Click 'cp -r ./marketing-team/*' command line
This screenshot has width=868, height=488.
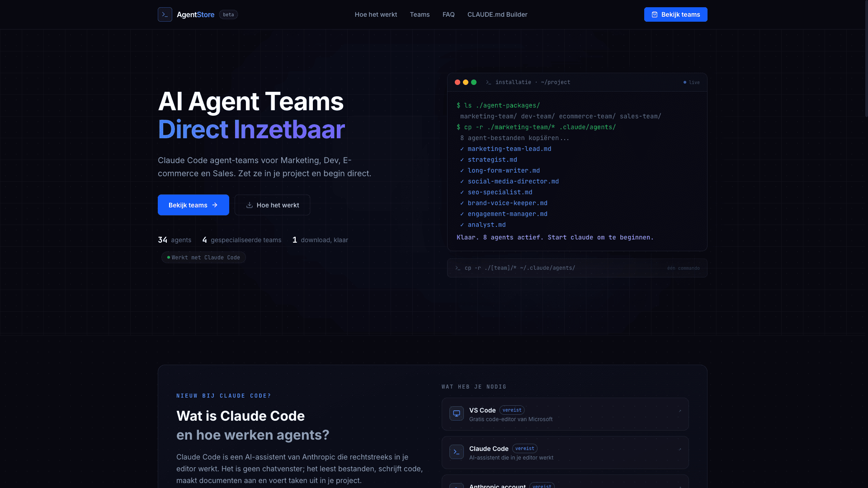click(x=536, y=127)
